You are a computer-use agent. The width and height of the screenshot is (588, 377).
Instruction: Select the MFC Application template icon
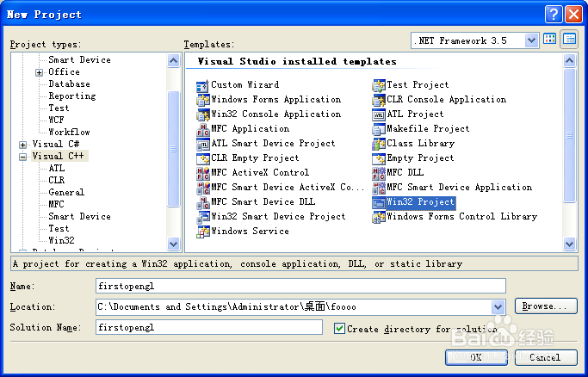[x=203, y=130]
